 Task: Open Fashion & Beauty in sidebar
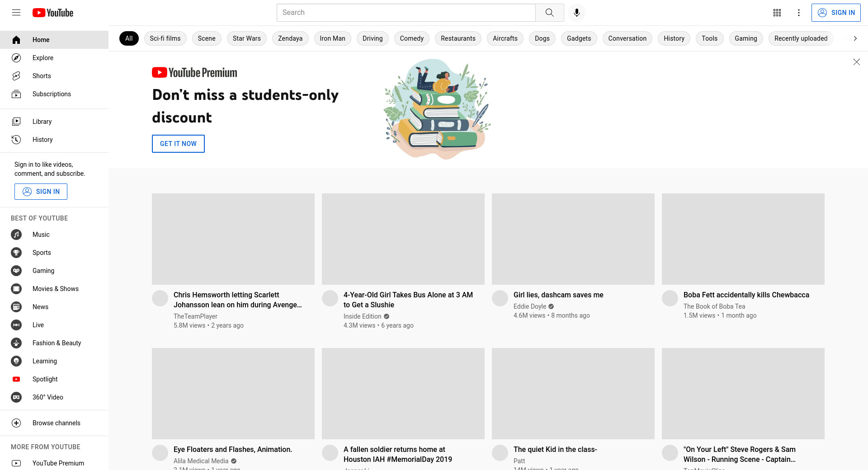click(x=54, y=343)
